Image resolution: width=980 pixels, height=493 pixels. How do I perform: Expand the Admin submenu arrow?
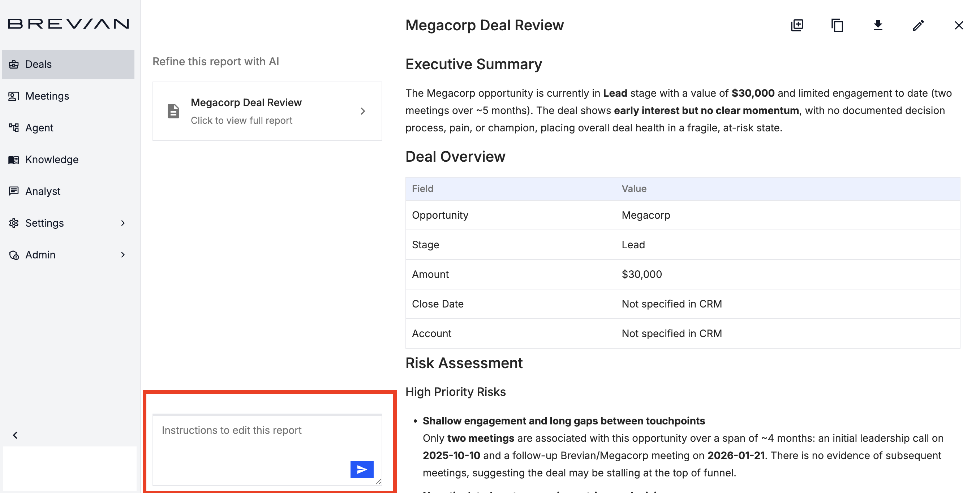(x=122, y=255)
